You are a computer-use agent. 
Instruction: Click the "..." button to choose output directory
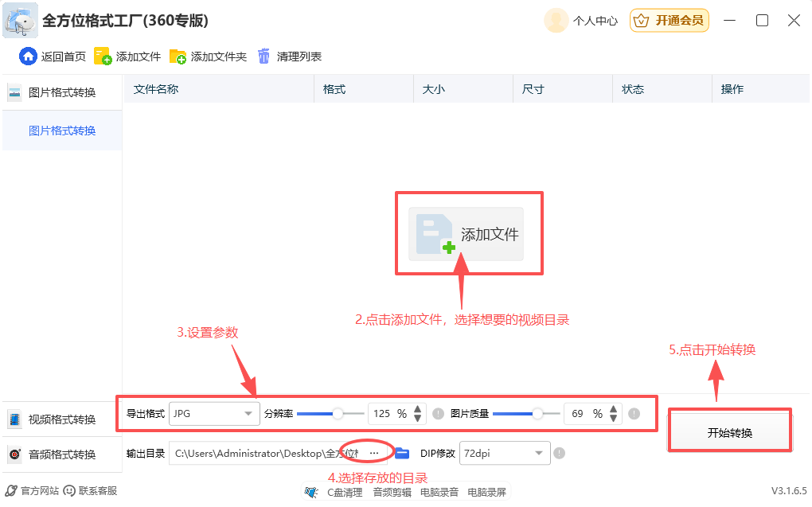[374, 452]
